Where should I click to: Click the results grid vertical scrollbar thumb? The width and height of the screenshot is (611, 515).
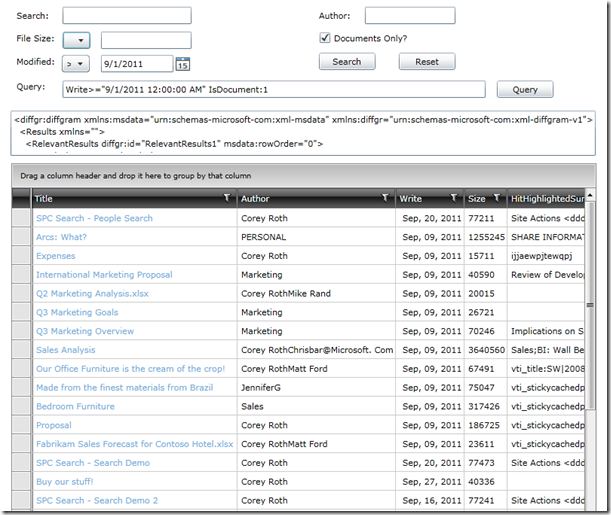pos(590,305)
